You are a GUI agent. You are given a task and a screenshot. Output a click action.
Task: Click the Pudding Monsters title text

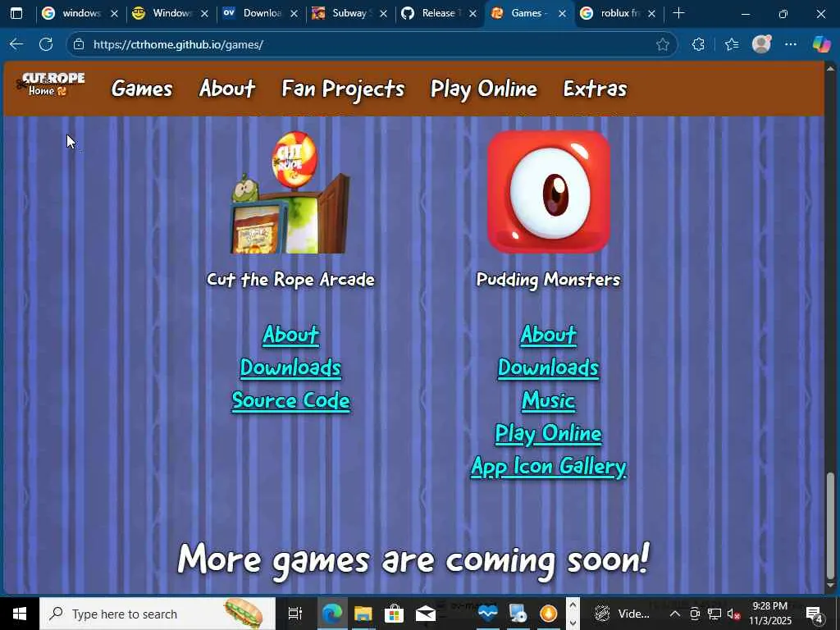pyautogui.click(x=549, y=280)
